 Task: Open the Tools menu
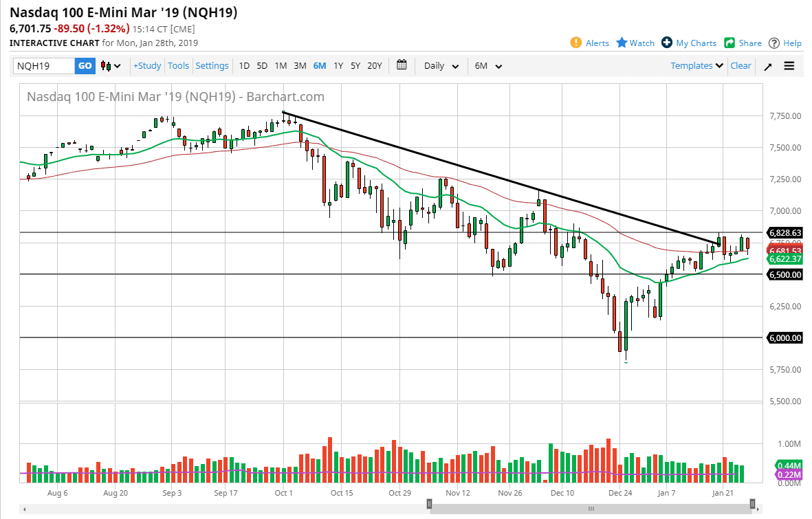(178, 65)
